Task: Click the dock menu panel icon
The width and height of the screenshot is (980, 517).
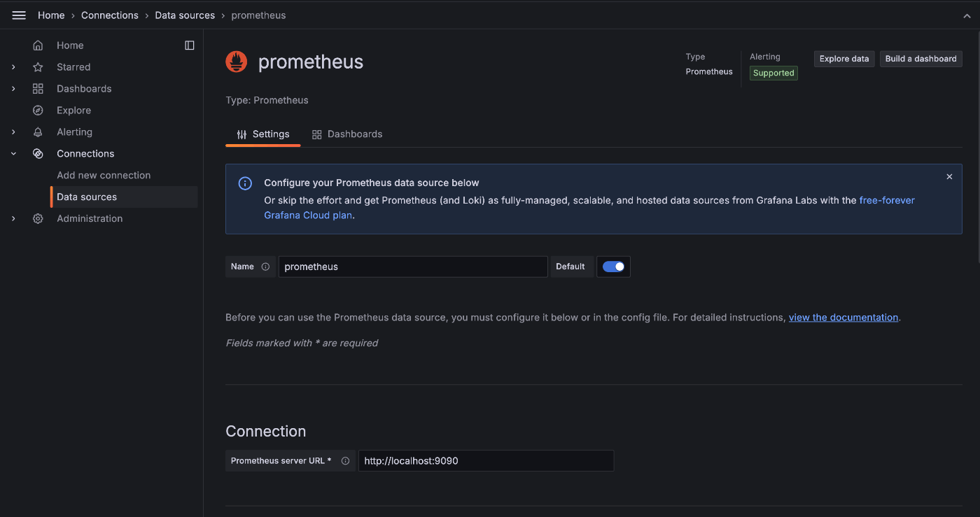Action: 190,45
